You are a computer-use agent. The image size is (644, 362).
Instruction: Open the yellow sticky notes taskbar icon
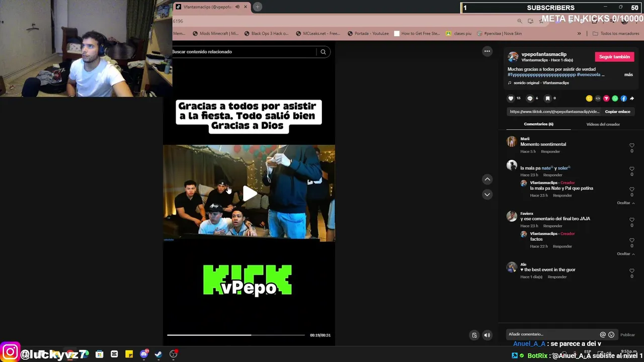(129, 354)
